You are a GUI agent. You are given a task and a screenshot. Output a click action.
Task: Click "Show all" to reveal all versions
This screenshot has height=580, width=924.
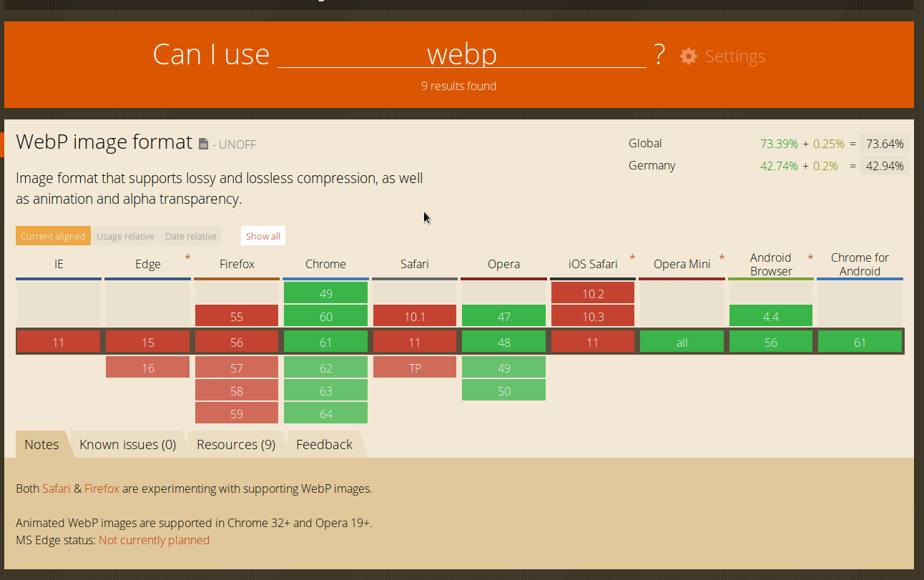click(x=262, y=235)
